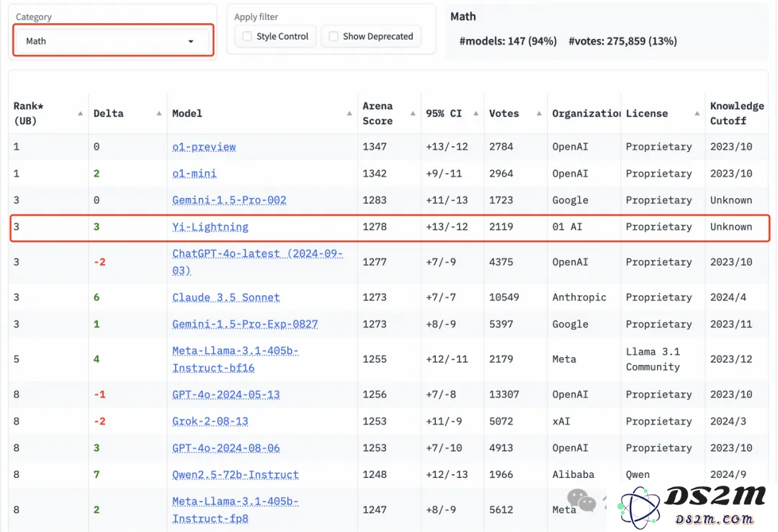Sort by License column arrow
778x532 pixels.
click(697, 114)
